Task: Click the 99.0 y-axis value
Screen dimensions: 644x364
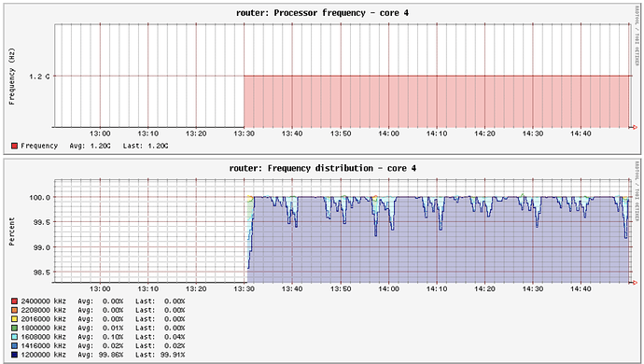Action: (x=42, y=247)
